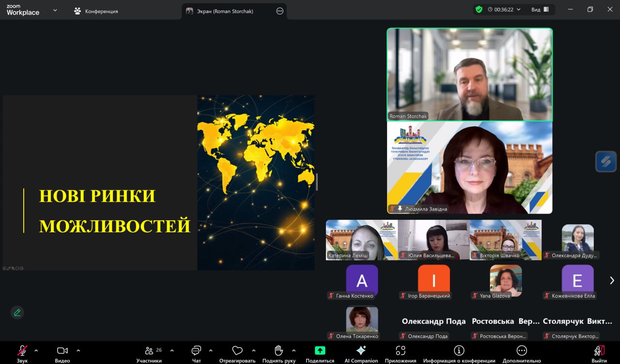The image size is (620, 364).
Task: Show next page of participant thumbnails
Action: (x=612, y=280)
